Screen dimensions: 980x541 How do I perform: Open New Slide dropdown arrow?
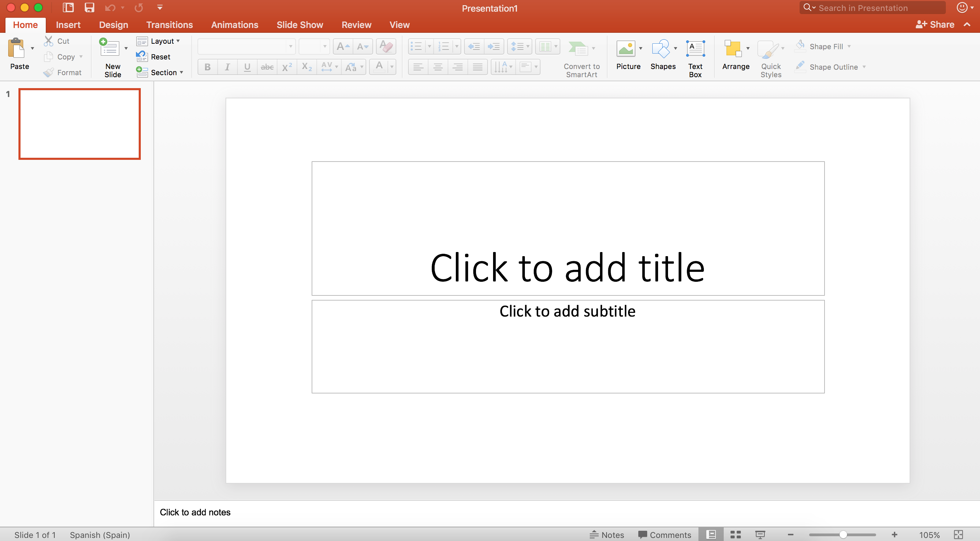click(x=126, y=48)
